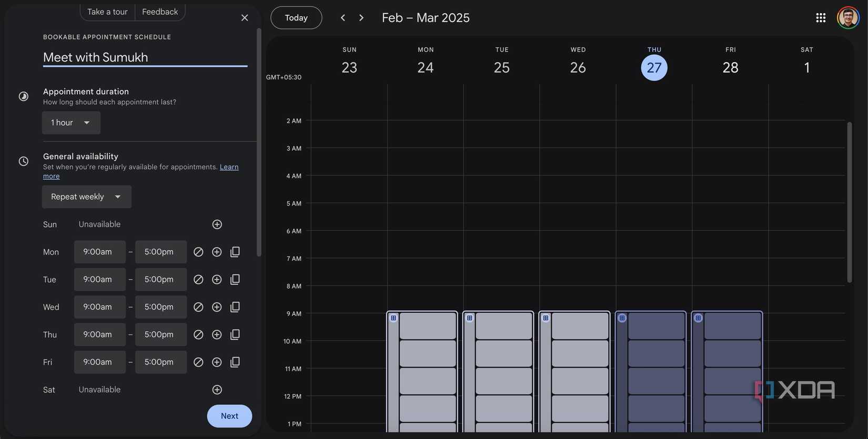Change Thursday start time 9:00am
The image size is (868, 439).
click(100, 334)
